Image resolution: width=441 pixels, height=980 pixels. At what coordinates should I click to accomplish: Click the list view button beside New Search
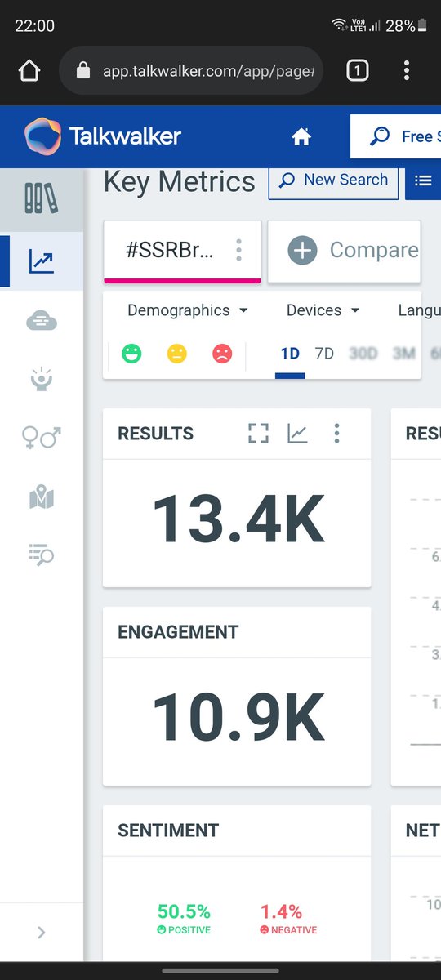[423, 180]
